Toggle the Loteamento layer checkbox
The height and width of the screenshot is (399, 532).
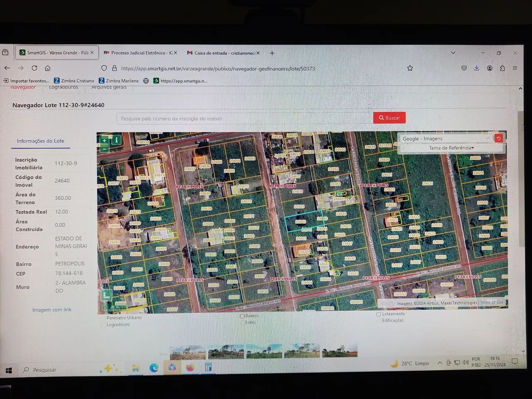(379, 314)
